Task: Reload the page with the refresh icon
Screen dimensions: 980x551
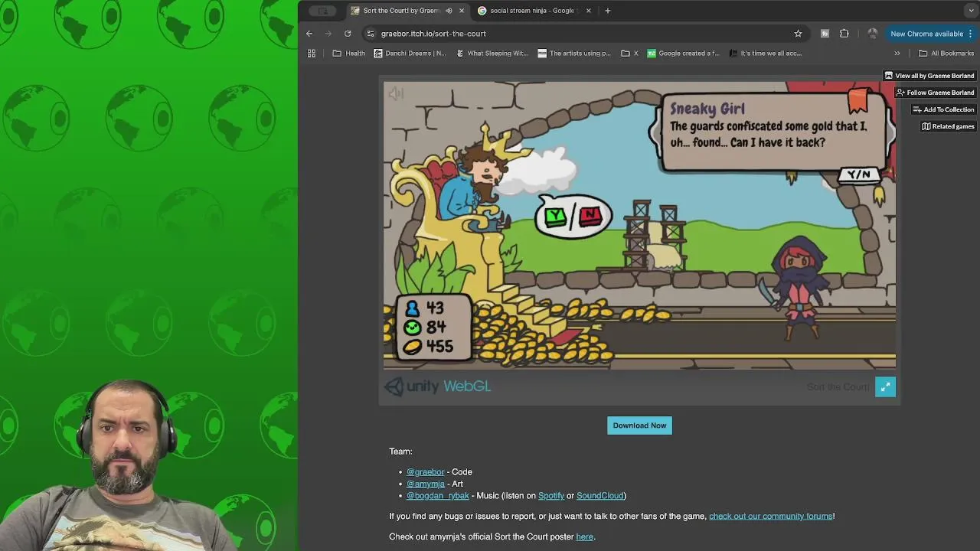Action: (348, 34)
